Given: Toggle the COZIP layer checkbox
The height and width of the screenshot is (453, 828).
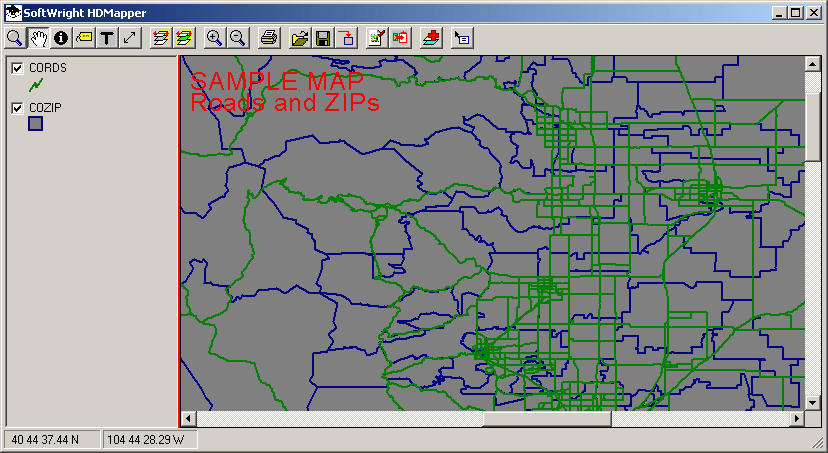Looking at the screenshot, I should tap(17, 108).
